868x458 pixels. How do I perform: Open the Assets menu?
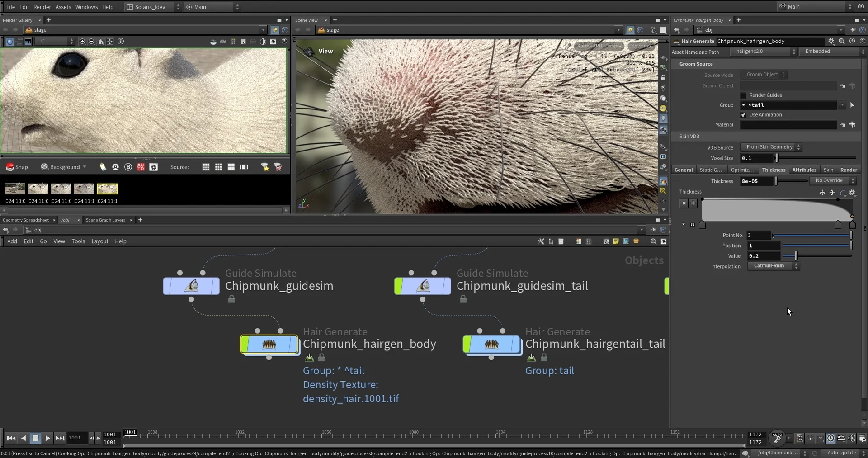(x=63, y=7)
